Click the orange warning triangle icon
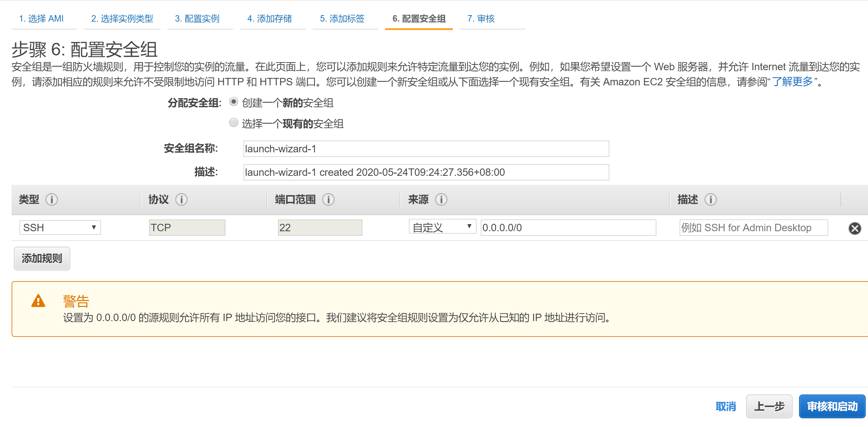This screenshot has width=868, height=427. 38,301
